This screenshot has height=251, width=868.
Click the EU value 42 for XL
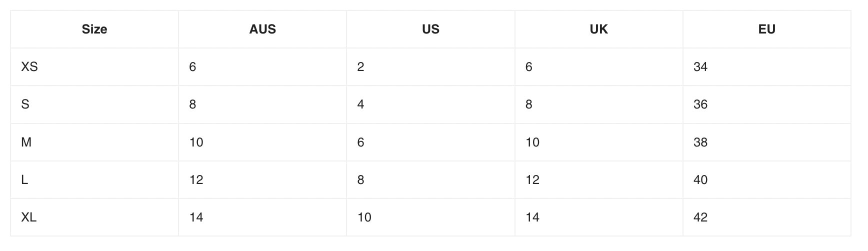click(700, 217)
